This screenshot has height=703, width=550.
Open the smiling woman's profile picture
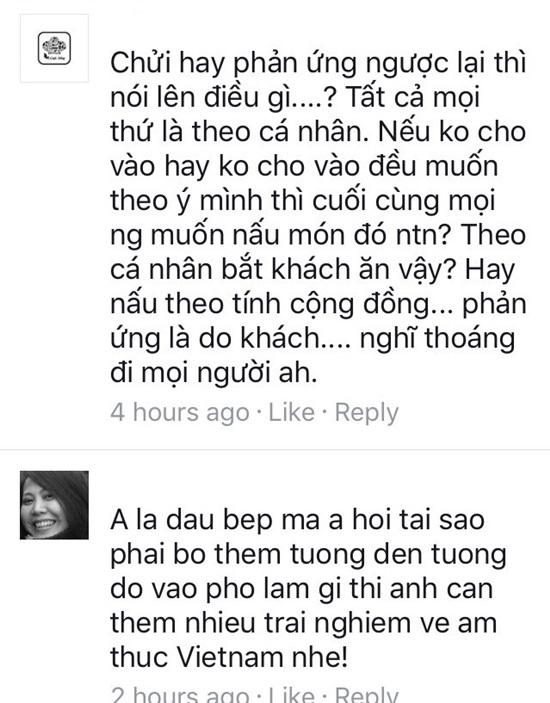[54, 505]
